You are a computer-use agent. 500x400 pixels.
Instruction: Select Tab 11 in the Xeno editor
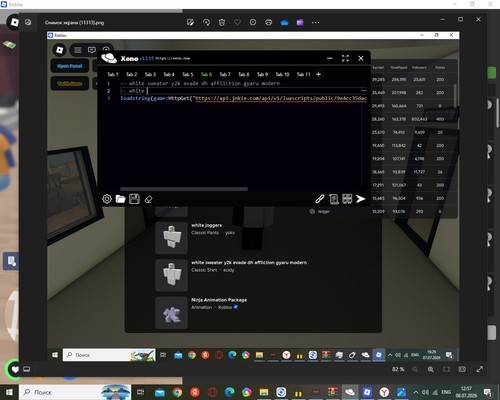tap(303, 74)
